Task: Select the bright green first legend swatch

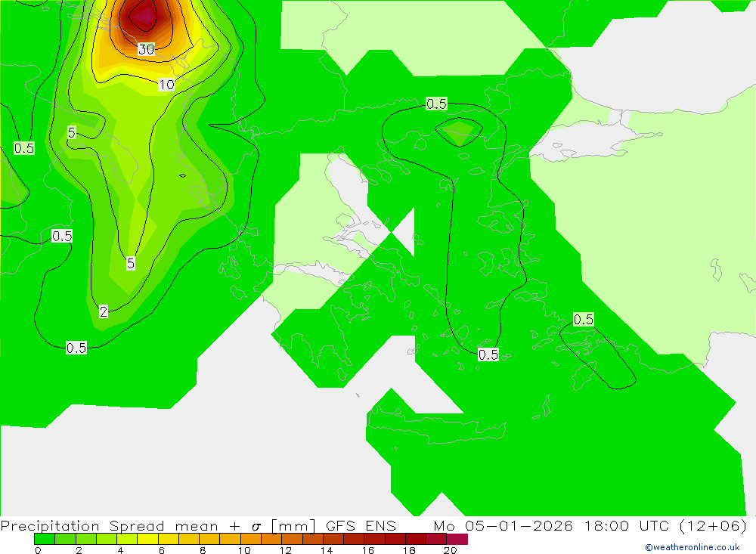Action: (45, 539)
